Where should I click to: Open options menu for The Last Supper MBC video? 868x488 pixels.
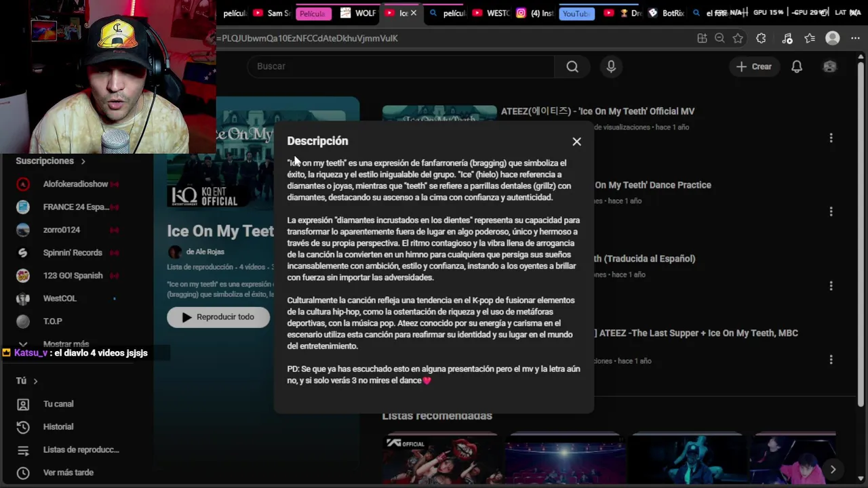[831, 359]
